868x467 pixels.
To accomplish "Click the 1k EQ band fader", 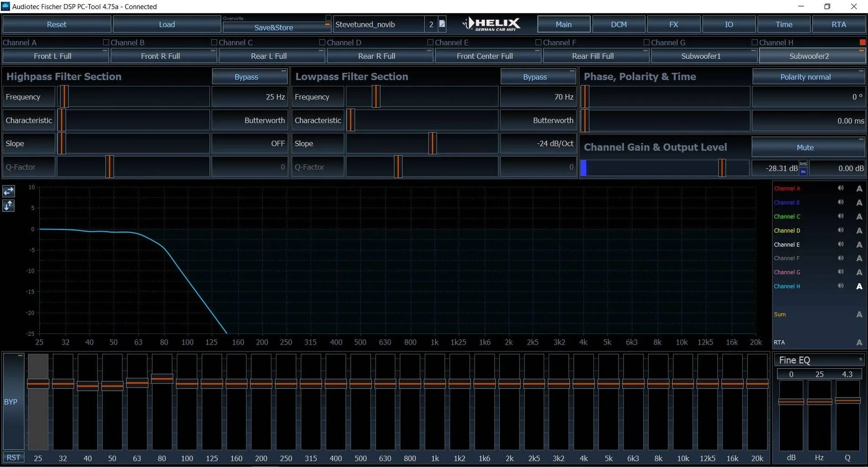I will click(x=434, y=384).
